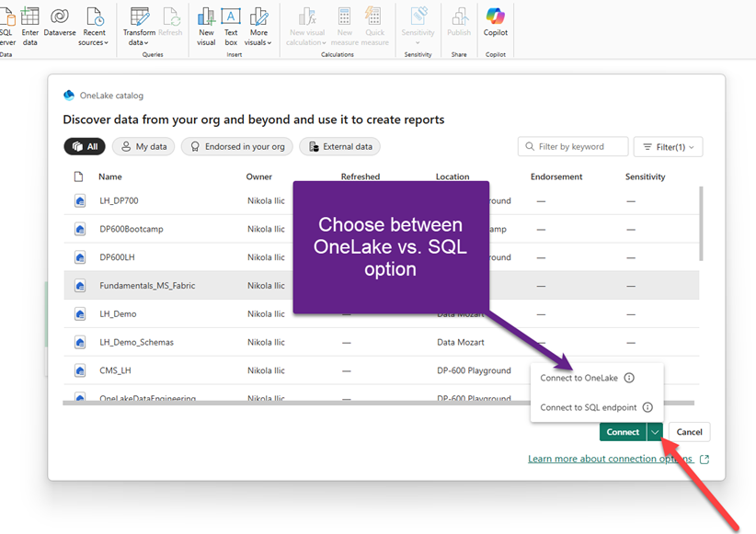Open the Transform data menu
The image size is (756, 534).
139,26
